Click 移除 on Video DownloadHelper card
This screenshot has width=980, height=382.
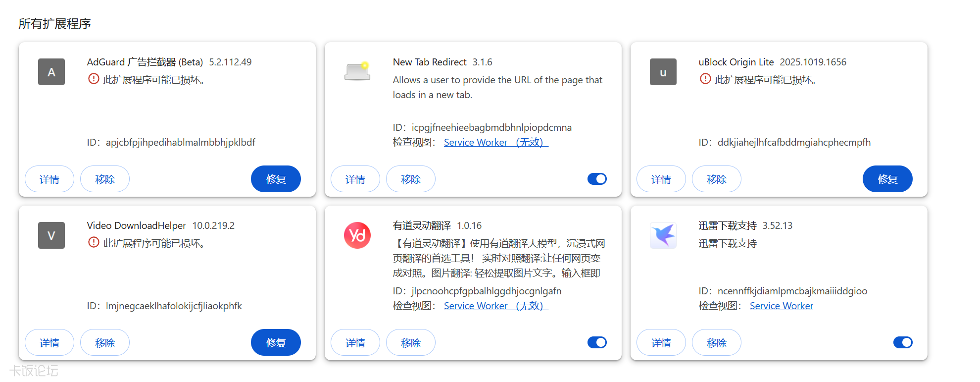(x=105, y=342)
